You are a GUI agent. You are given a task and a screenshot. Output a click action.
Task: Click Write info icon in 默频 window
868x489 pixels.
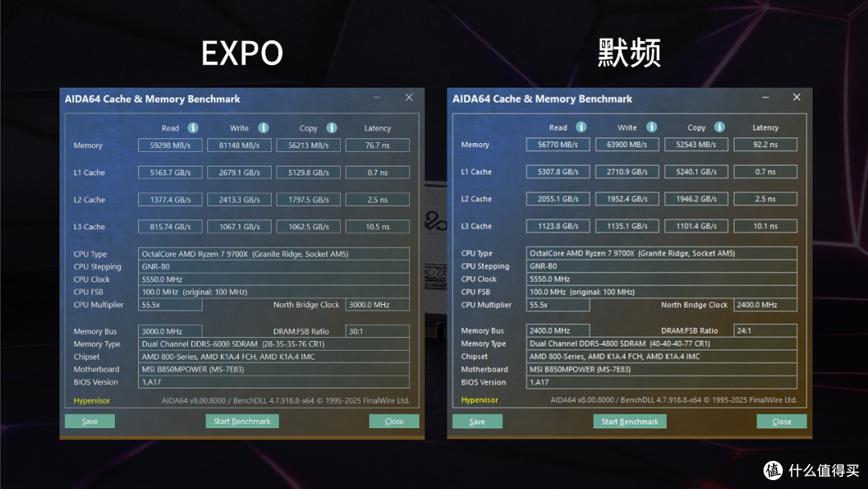coord(652,127)
